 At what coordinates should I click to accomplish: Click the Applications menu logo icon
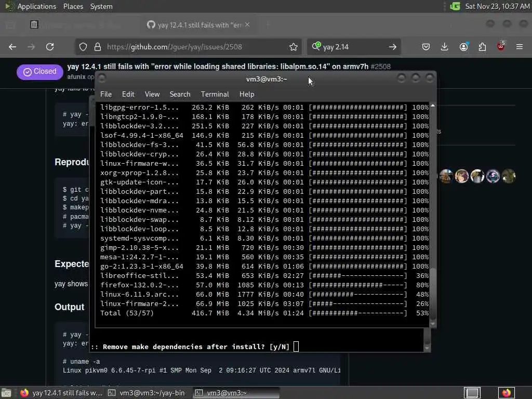(9, 6)
